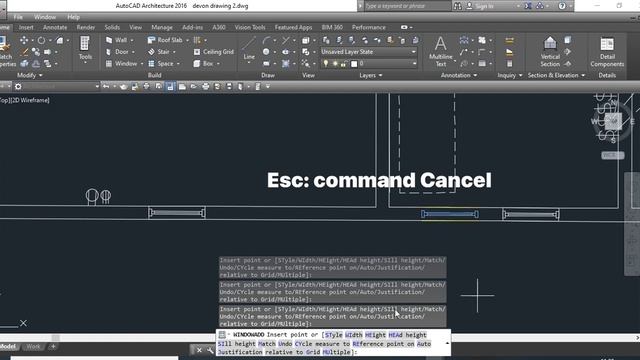
Task: Switch to the Insert ribbon tab
Action: click(x=26, y=27)
